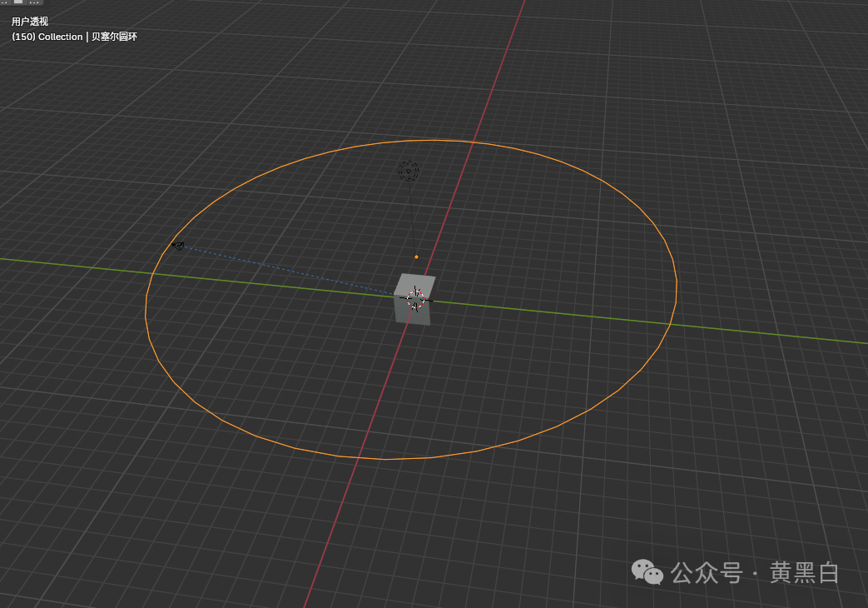The width and height of the screenshot is (868, 608).
Task: Click the (150) Collection | 贝塞尔圆环 text
Action: tap(74, 37)
